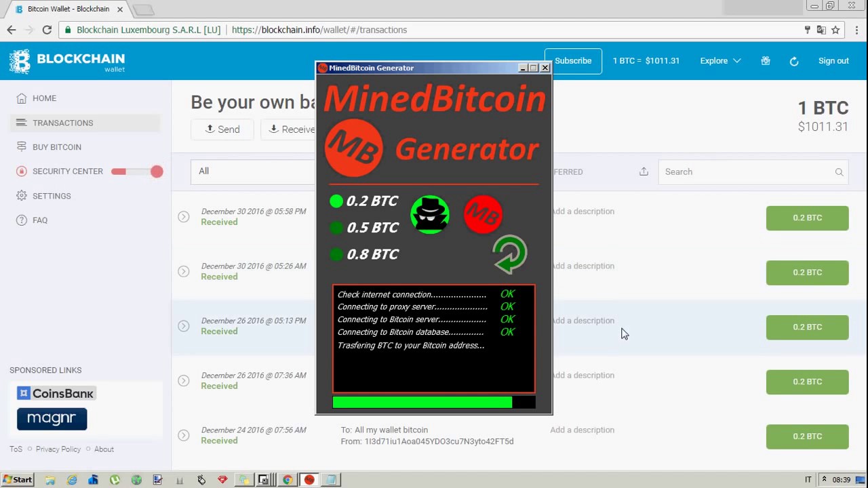Screen dimensions: 868x488
Task: Click the Blockchain Wallet logo
Action: tap(67, 61)
